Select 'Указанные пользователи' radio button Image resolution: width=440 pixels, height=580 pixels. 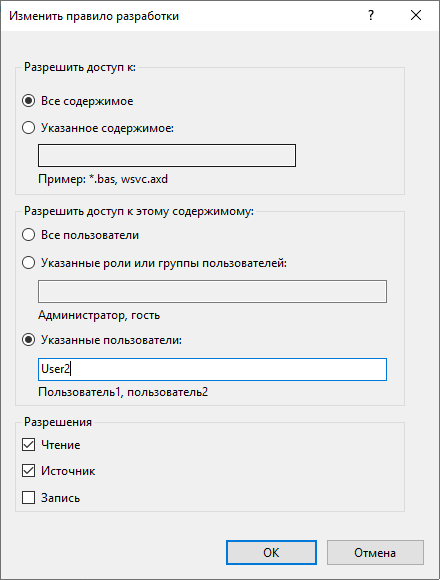28,340
